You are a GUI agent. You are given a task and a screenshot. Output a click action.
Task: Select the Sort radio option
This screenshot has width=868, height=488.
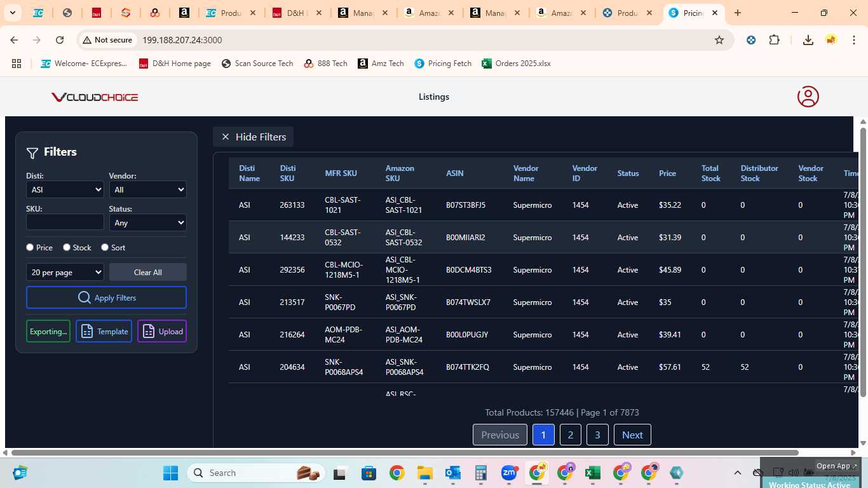click(105, 247)
